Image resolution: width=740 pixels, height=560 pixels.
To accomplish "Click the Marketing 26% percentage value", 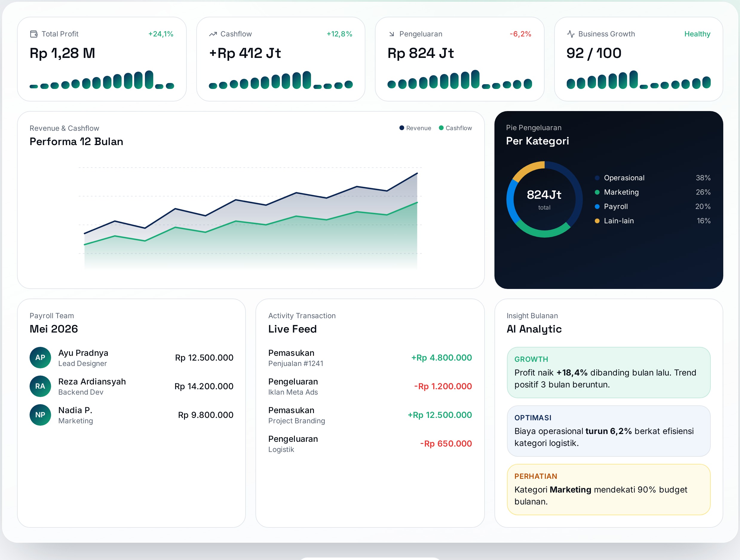I will (x=703, y=192).
